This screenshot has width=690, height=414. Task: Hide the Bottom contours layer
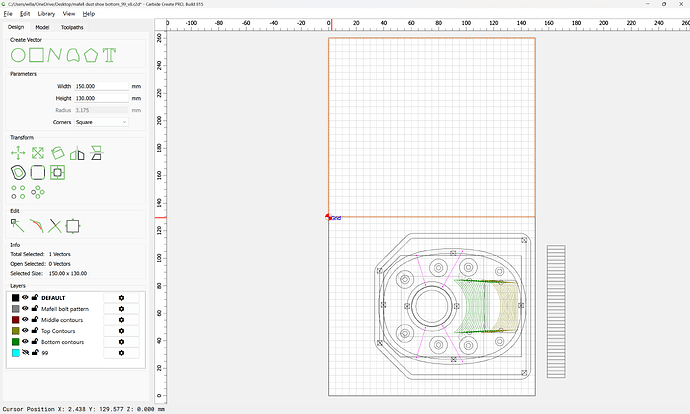click(x=25, y=341)
